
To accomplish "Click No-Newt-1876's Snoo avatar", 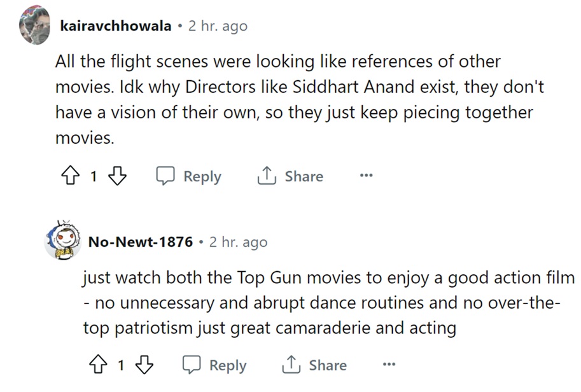I will (x=62, y=241).
